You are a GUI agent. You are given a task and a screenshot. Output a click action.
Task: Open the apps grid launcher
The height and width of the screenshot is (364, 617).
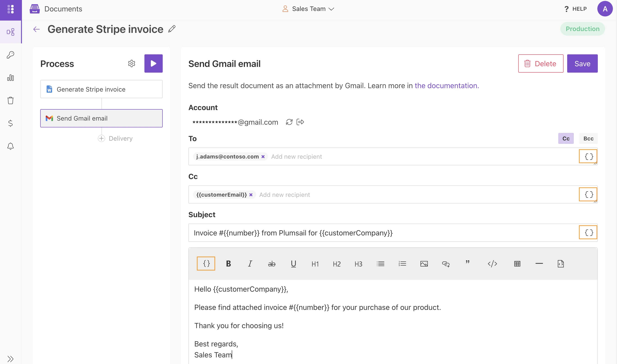[x=11, y=9]
